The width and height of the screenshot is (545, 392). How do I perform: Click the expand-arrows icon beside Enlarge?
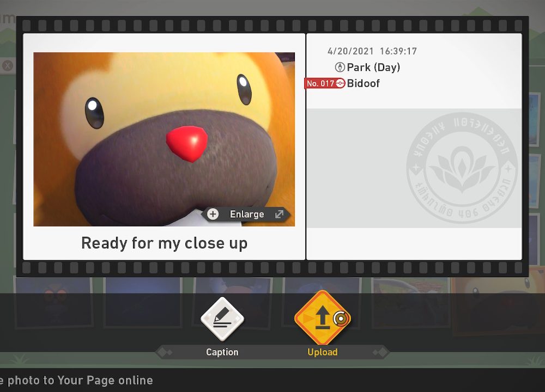(279, 215)
